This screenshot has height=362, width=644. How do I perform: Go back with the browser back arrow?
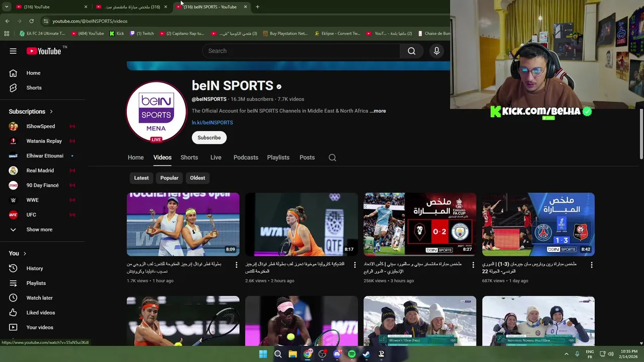point(7,21)
